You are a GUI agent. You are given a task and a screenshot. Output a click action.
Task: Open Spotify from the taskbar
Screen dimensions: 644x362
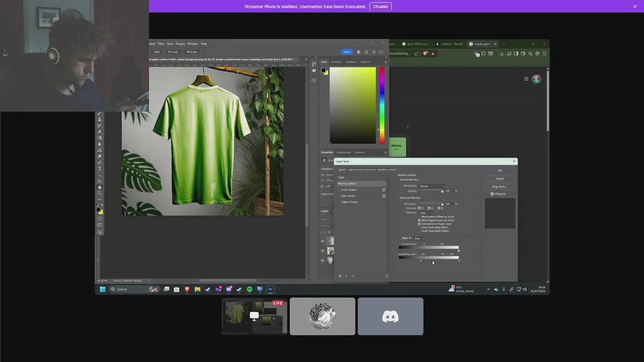[x=250, y=290]
